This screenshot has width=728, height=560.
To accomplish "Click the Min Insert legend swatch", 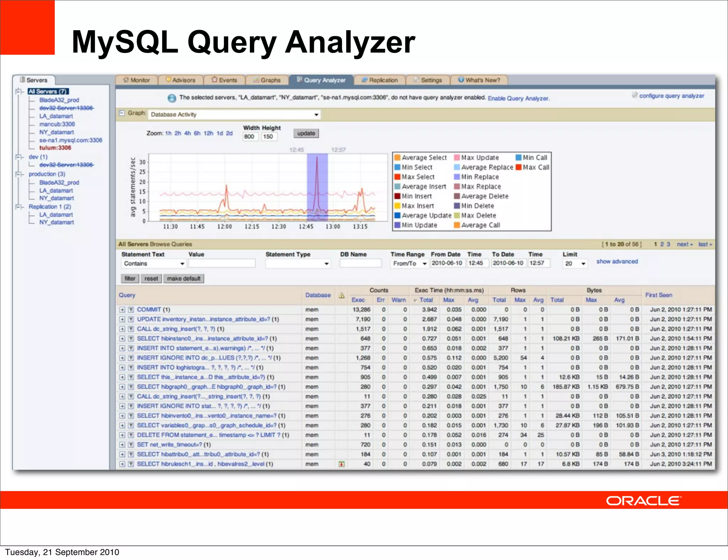I will tap(397, 196).
